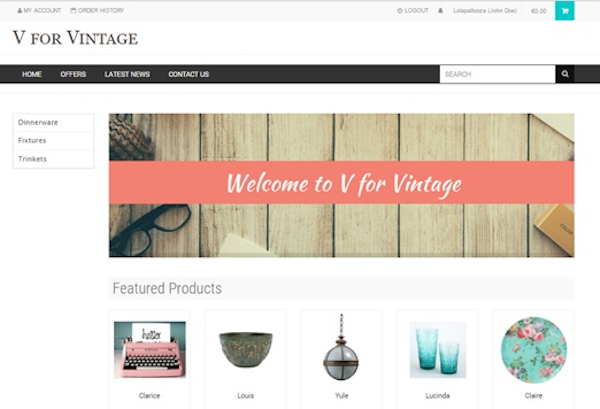
Task: Click the search magnifier button
Action: tap(565, 74)
